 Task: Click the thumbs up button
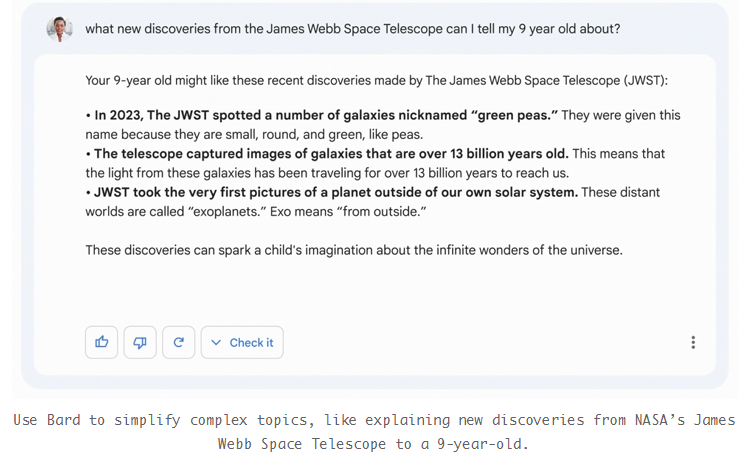[x=102, y=342]
